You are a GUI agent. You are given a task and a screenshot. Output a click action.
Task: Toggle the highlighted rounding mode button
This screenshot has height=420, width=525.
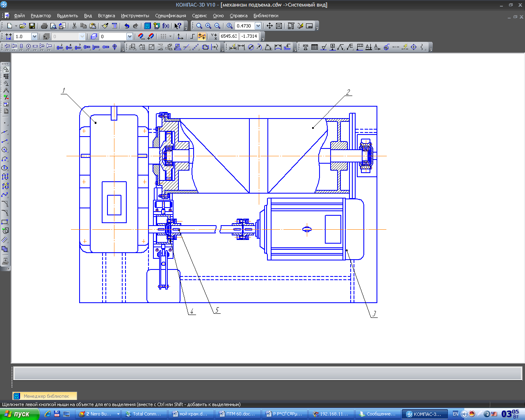click(202, 37)
